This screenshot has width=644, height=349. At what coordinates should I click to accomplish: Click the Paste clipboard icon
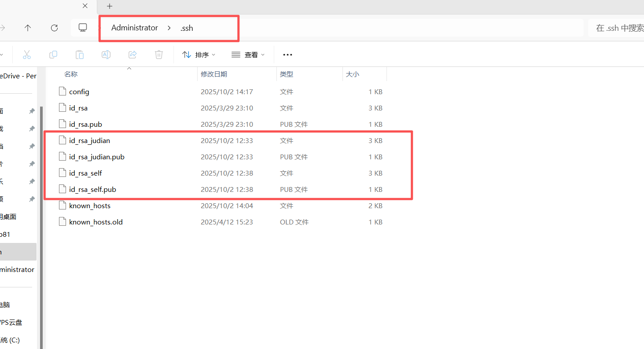pos(80,55)
